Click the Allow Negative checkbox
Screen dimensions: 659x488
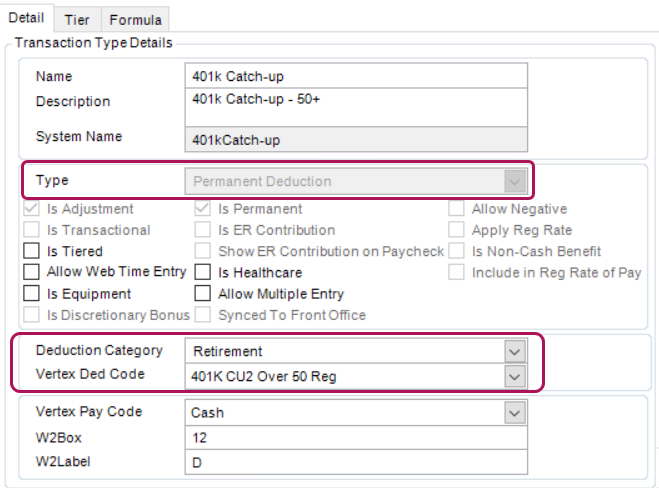click(x=455, y=210)
